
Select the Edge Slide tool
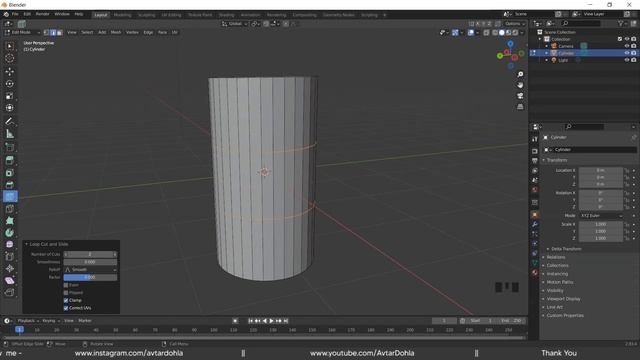click(x=9, y=256)
